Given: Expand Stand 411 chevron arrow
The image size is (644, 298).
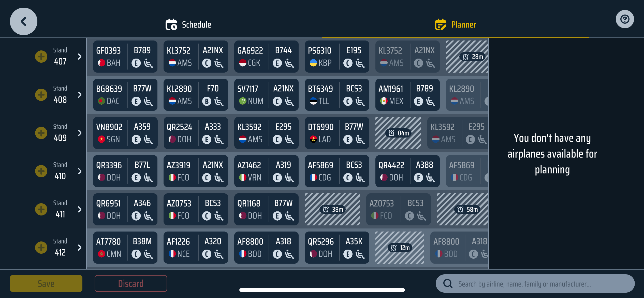Looking at the screenshot, I should point(80,209).
